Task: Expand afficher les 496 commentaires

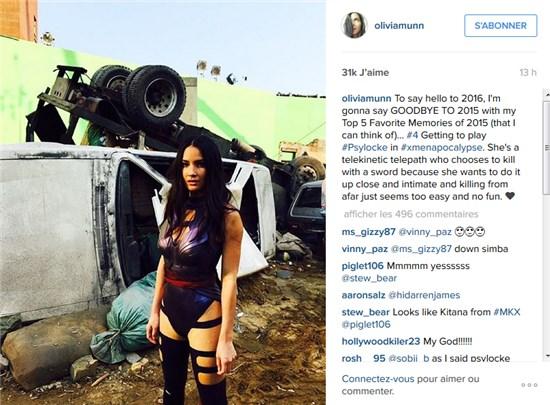Action: click(411, 214)
